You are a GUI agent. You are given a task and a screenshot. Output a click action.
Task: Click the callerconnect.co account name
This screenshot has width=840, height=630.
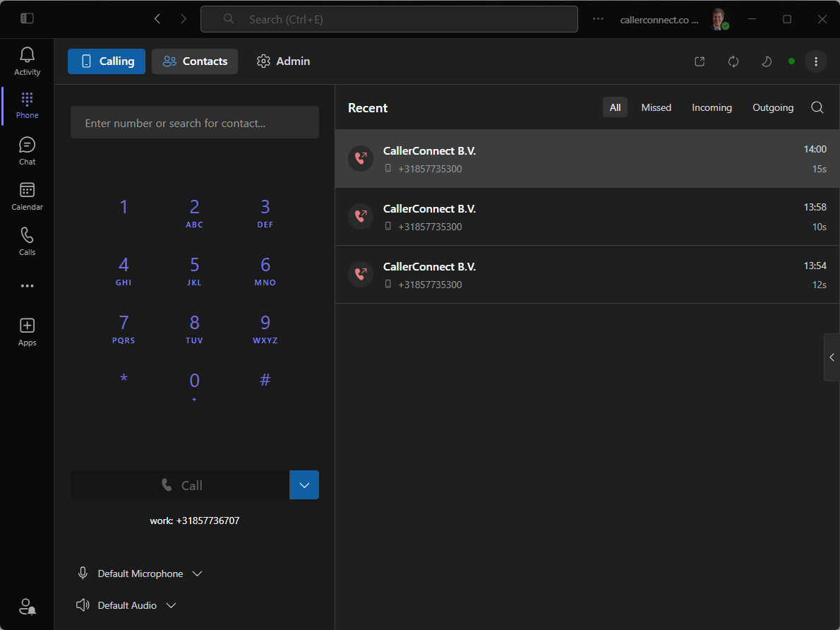[x=659, y=20]
